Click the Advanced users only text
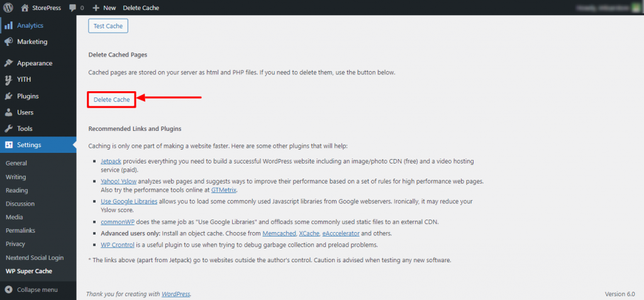 (x=130, y=233)
